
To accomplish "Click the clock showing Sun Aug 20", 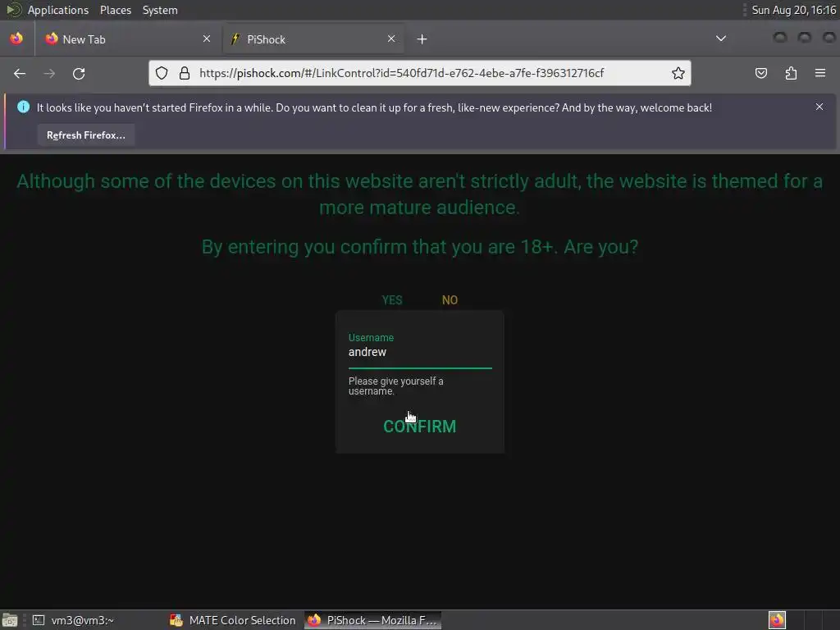I will [793, 10].
